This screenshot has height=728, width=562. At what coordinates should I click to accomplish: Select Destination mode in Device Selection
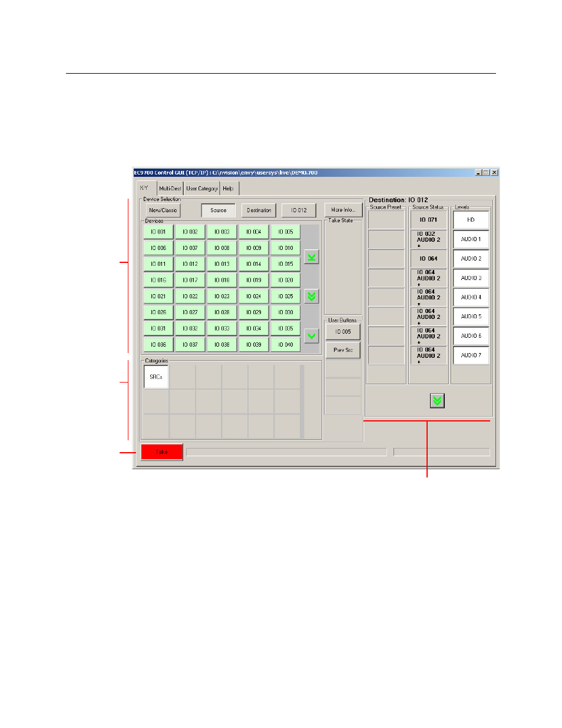coord(259,210)
